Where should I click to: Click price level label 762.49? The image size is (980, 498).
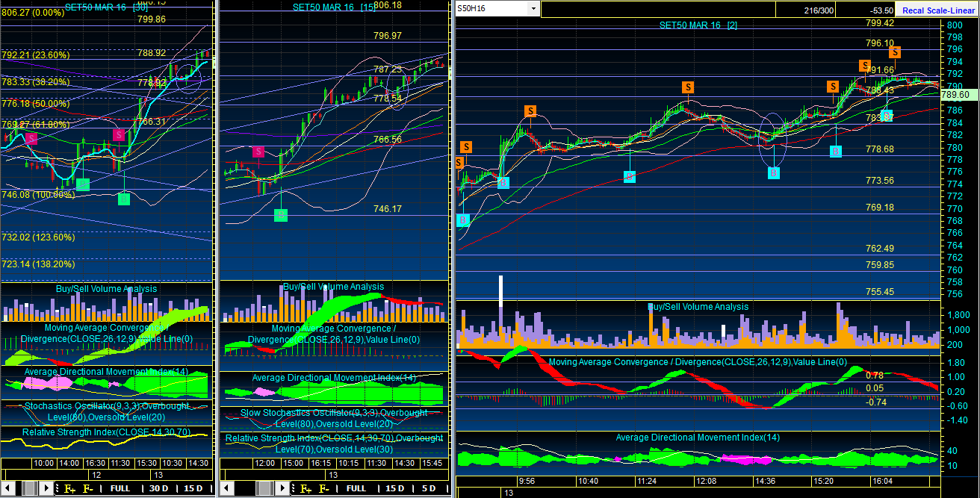880,249
